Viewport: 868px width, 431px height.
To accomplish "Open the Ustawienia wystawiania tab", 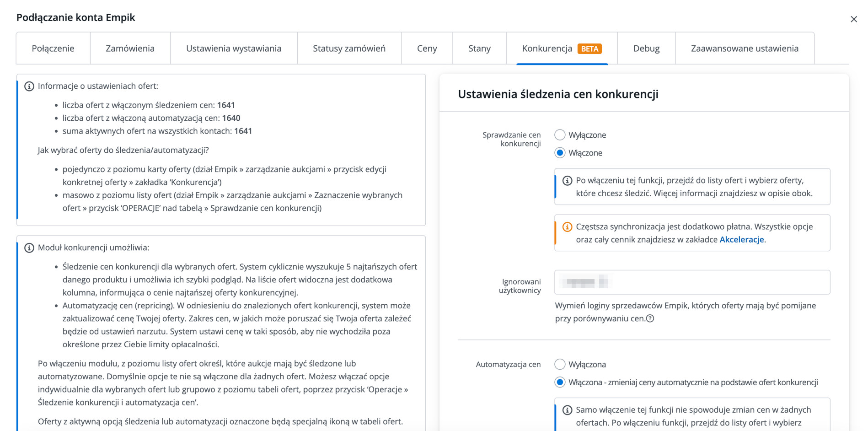I will pos(234,48).
